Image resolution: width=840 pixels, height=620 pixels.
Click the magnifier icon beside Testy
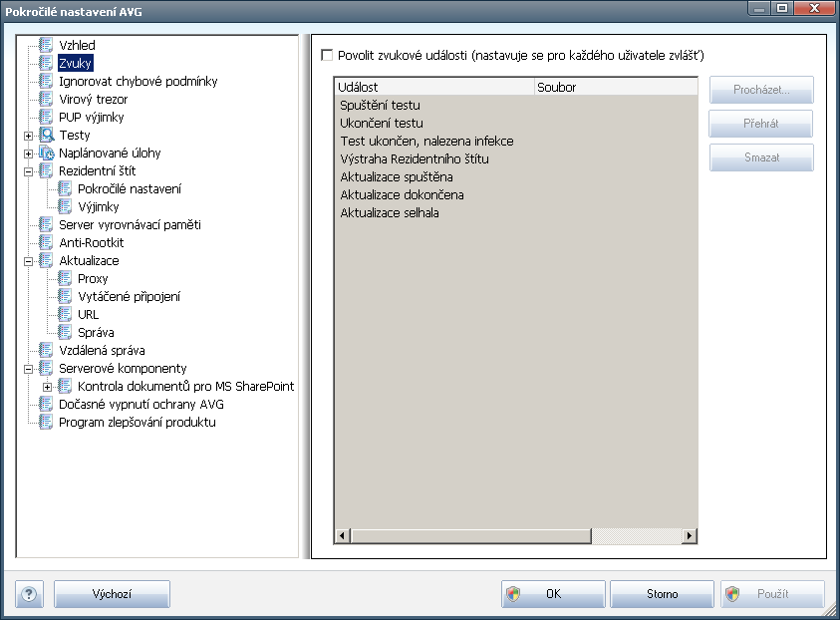(x=47, y=135)
